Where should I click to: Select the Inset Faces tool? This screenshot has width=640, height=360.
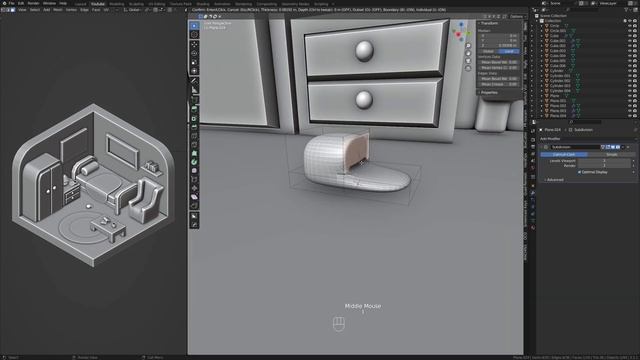194,118
